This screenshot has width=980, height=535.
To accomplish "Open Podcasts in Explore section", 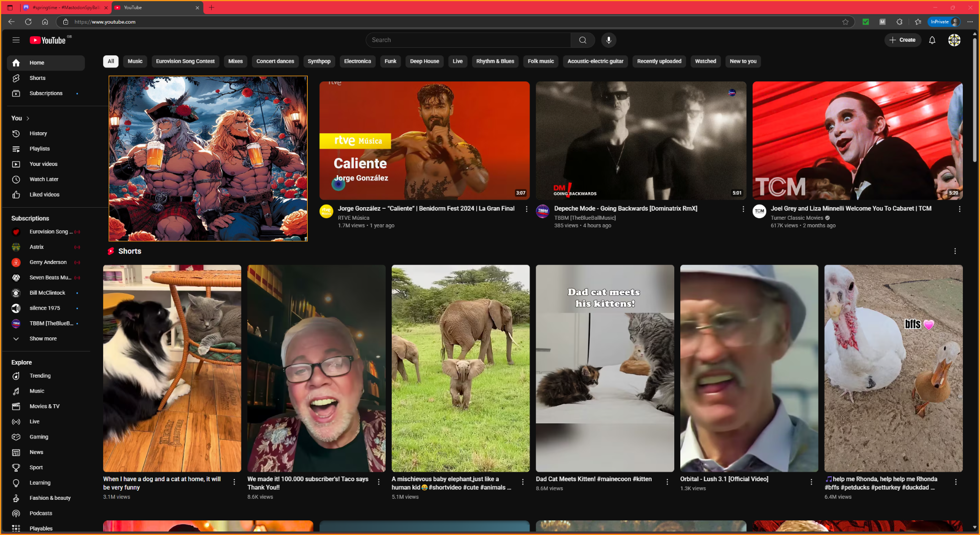I will (x=46, y=513).
